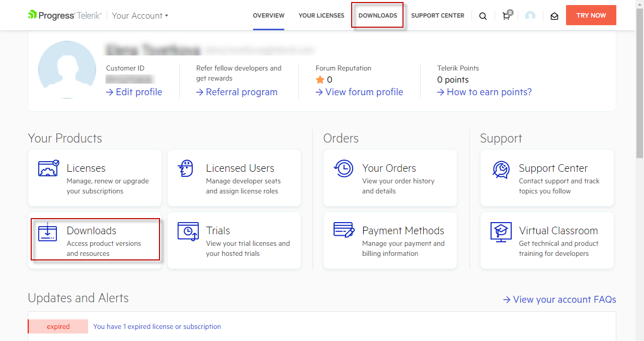644x341 pixels.
Task: Open the Trials card title
Action: point(218,231)
